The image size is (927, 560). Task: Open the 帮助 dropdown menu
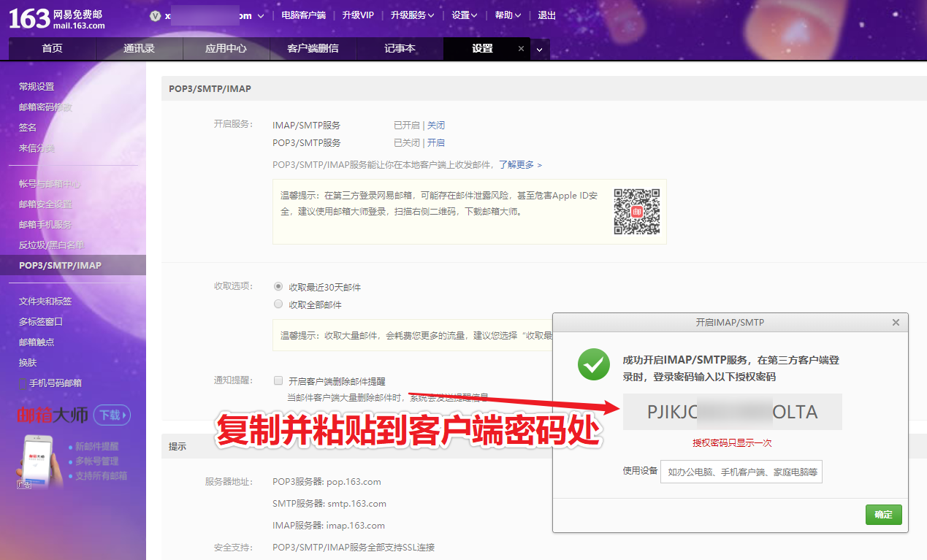pos(508,15)
